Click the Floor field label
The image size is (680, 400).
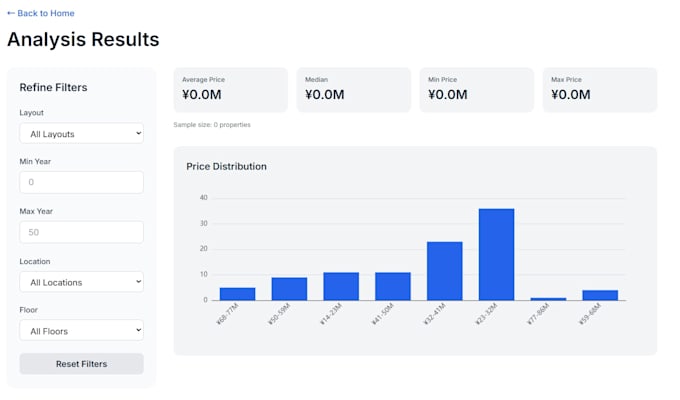29,310
